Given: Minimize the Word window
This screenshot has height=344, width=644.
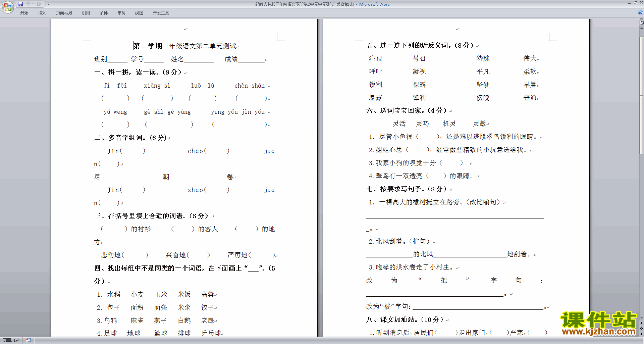Looking at the screenshot, I should tap(629, 3).
